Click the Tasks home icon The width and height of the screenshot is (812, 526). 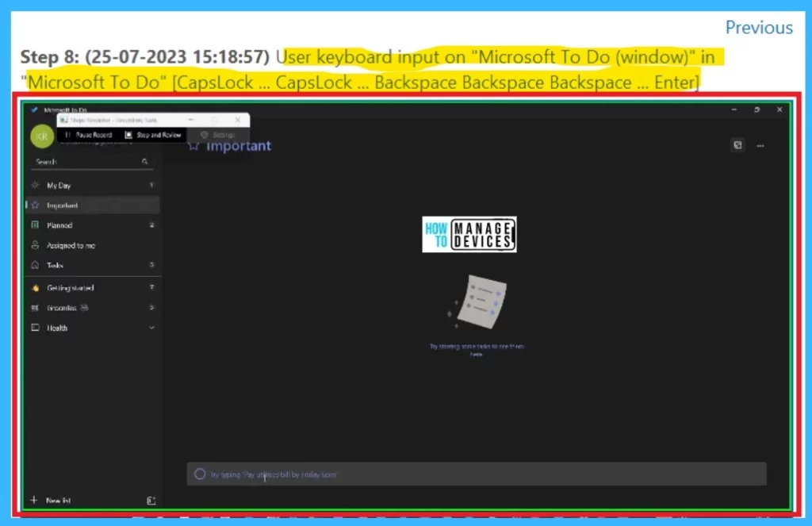(35, 265)
